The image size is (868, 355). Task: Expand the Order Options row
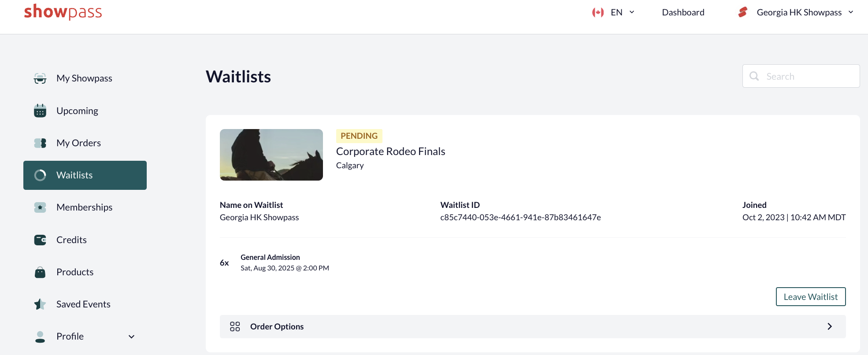click(533, 326)
